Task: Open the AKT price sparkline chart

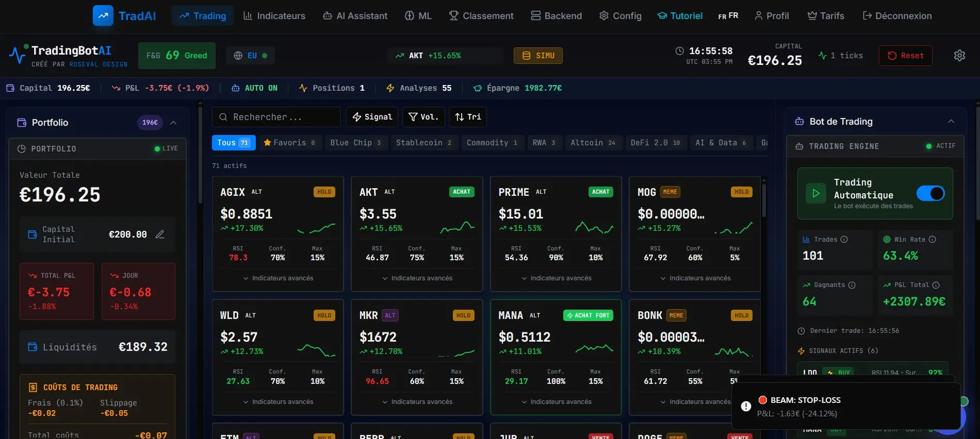Action: click(x=457, y=227)
